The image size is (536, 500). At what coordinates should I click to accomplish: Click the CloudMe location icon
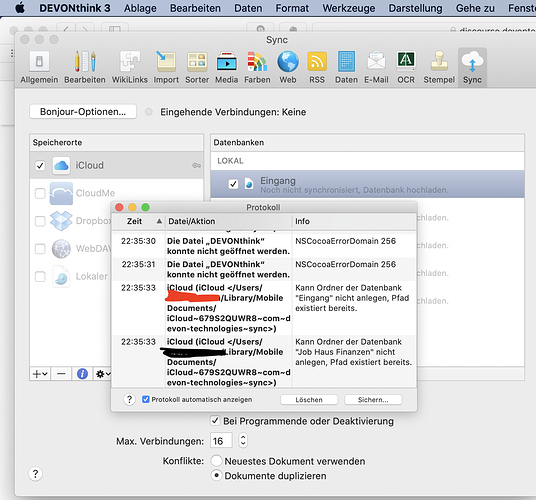(x=61, y=193)
